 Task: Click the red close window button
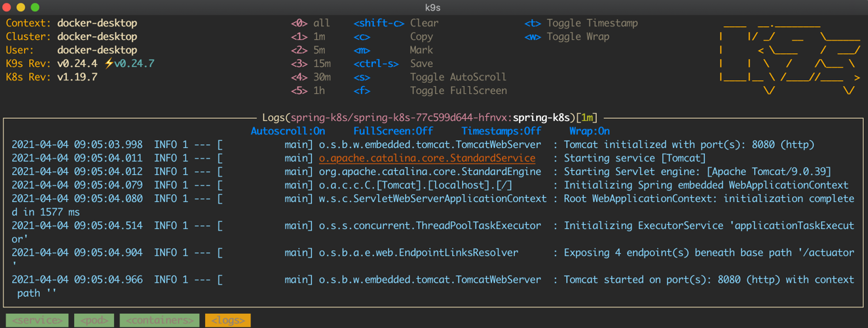pyautogui.click(x=7, y=7)
